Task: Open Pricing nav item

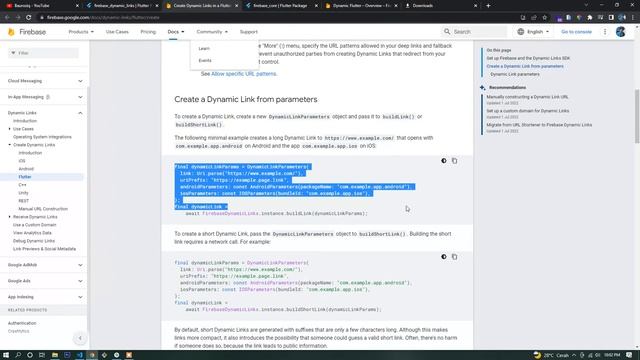Action: click(x=148, y=31)
